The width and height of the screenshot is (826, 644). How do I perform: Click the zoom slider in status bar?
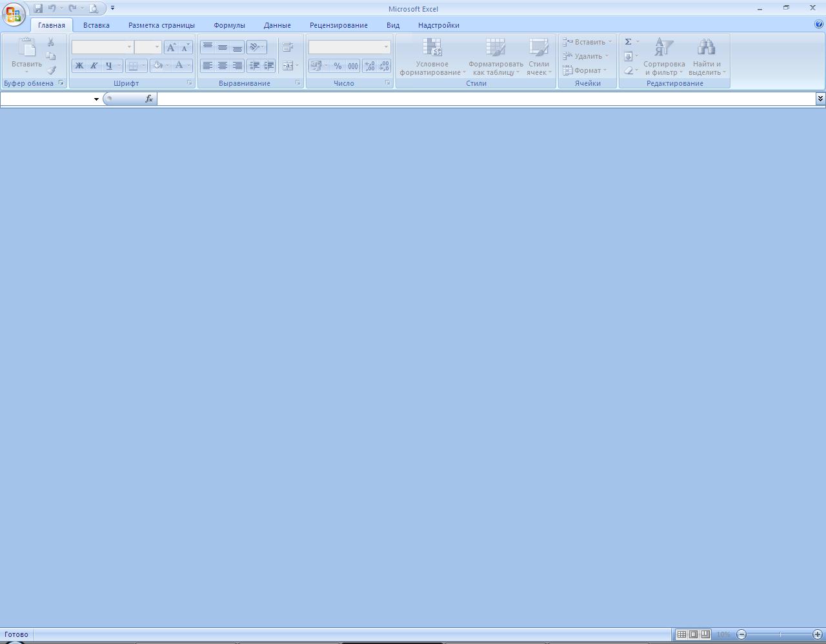pos(780,634)
